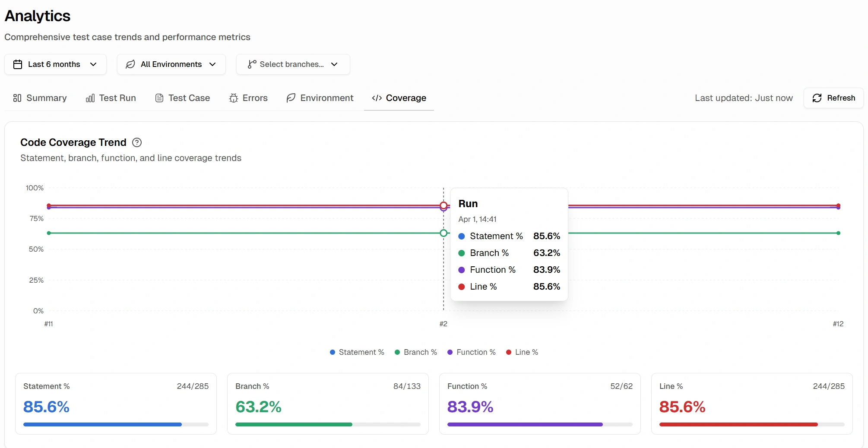Click the 84/133 count in Branch card
Image resolution: width=868 pixels, height=448 pixels.
[x=407, y=386]
